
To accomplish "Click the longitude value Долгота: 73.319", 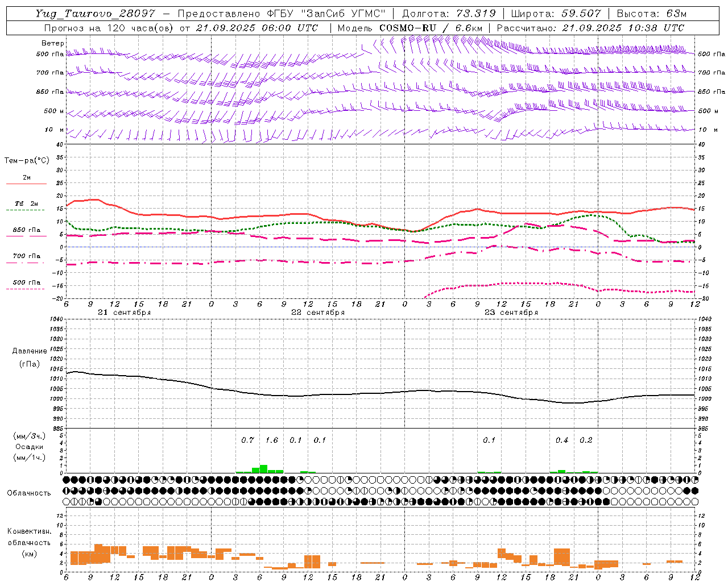I will [x=449, y=14].
